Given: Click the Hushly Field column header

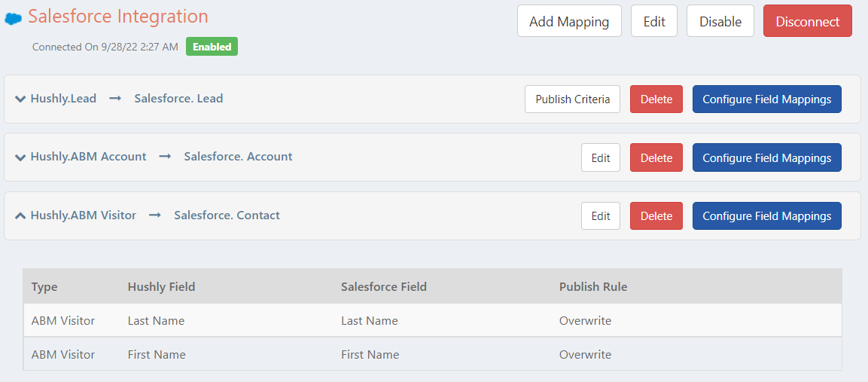Looking at the screenshot, I should 161,286.
